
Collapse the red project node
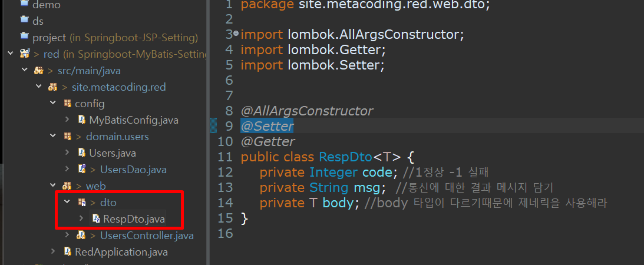click(11, 54)
